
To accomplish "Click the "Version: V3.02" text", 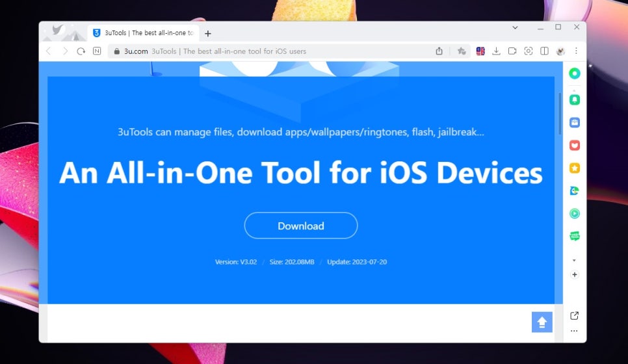I will click(236, 262).
